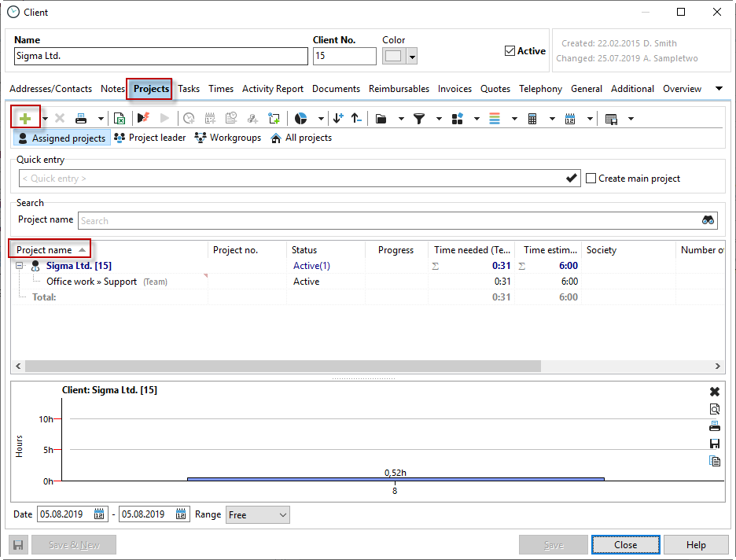Viewport: 736px width, 560px height.
Task: Open the Activity Report tab
Action: [x=272, y=89]
